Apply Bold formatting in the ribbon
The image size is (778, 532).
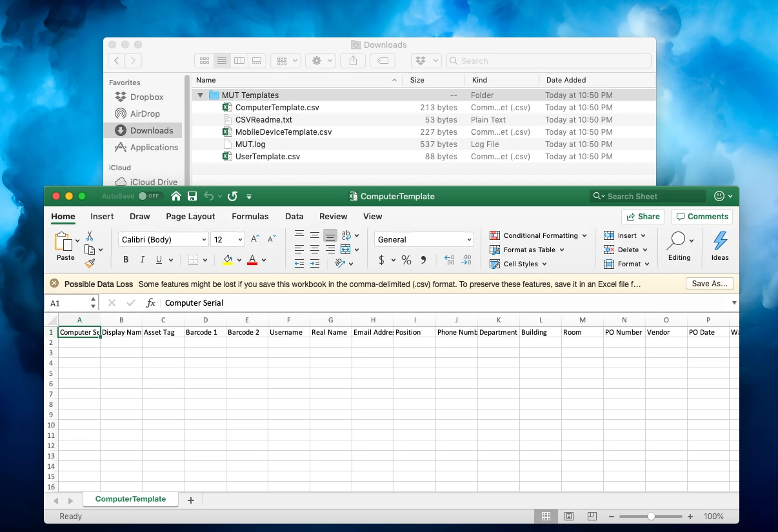(126, 260)
